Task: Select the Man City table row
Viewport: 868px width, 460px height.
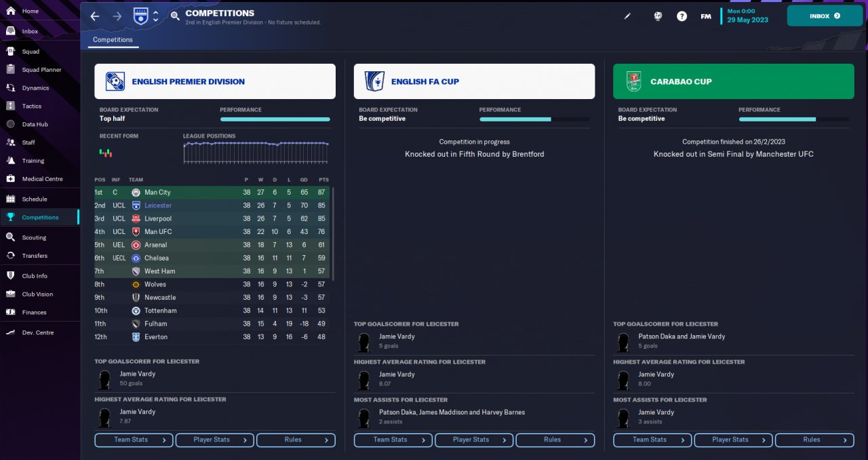Action: 212,193
